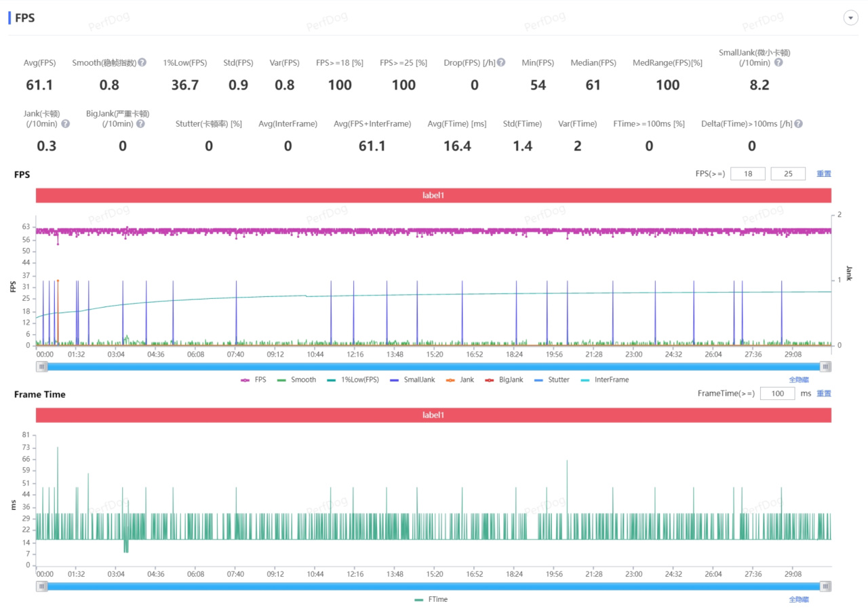Toggle the FPS series in chart legend
868x608 pixels.
point(254,380)
